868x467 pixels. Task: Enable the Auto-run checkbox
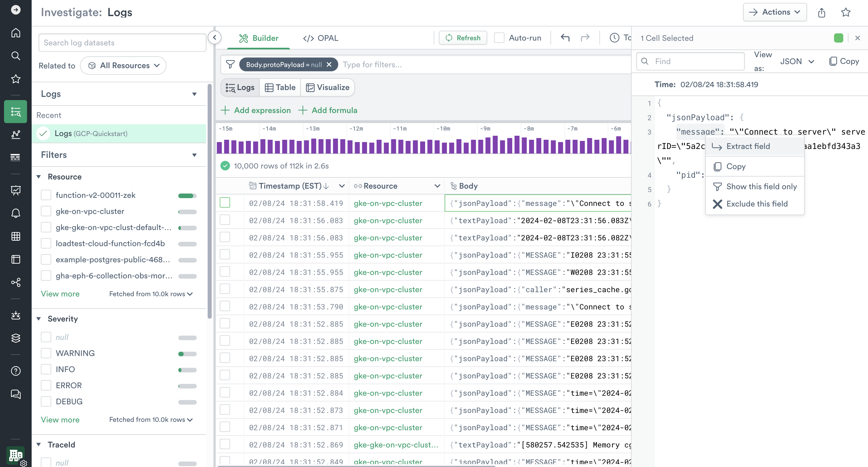pos(499,38)
